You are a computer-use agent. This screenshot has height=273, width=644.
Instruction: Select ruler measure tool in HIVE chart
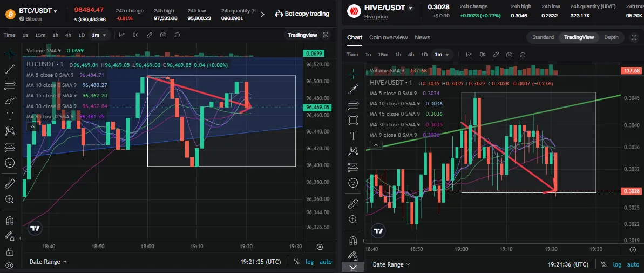click(x=353, y=203)
